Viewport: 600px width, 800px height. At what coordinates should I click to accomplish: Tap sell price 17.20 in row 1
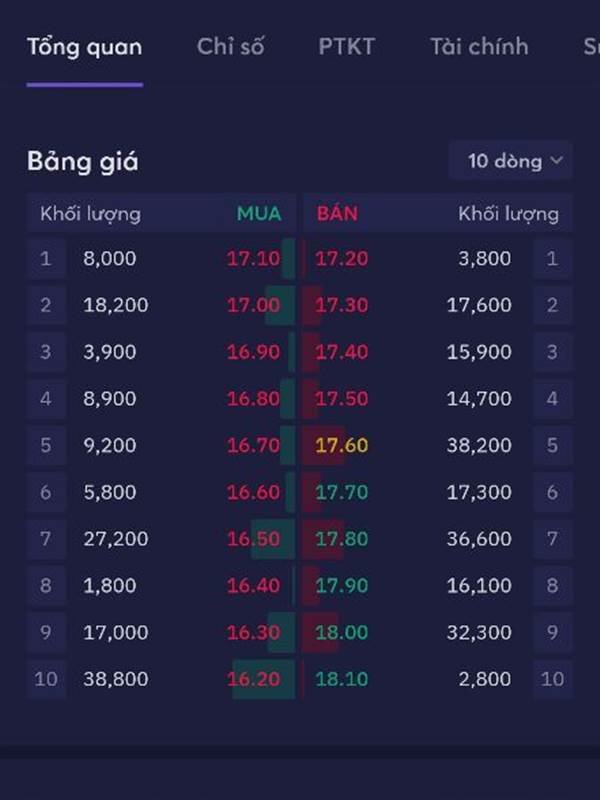tap(341, 259)
